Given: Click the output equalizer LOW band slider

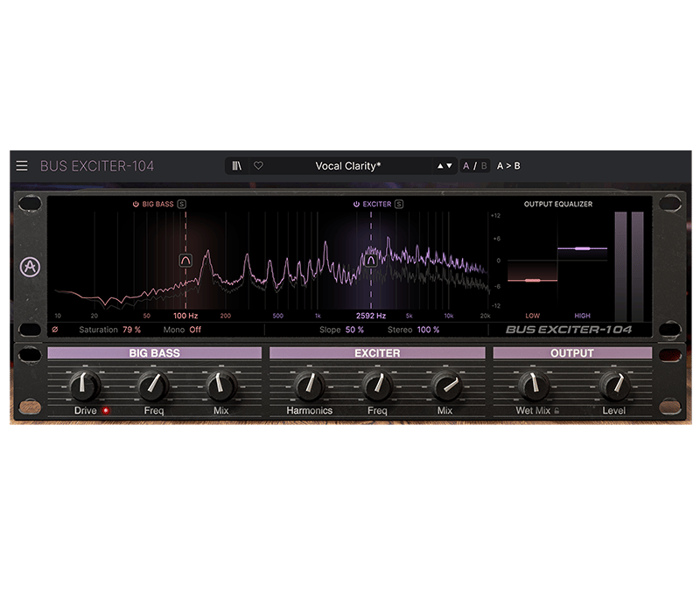Looking at the screenshot, I should [533, 281].
